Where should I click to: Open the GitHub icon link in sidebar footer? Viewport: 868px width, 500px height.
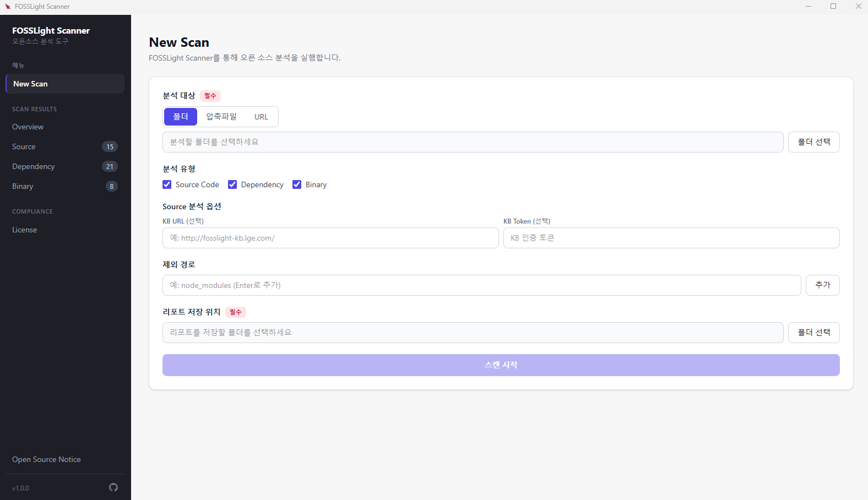[113, 487]
